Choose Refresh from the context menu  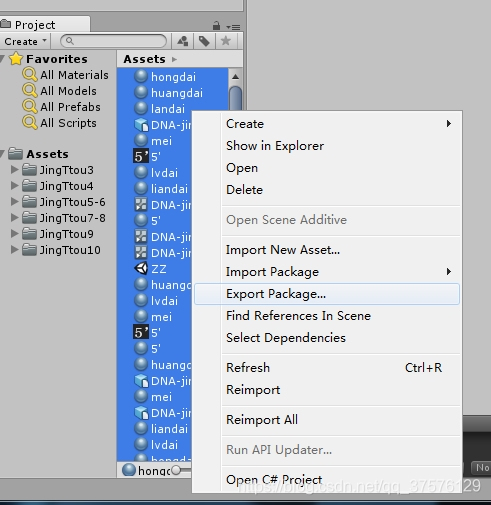tap(327, 368)
